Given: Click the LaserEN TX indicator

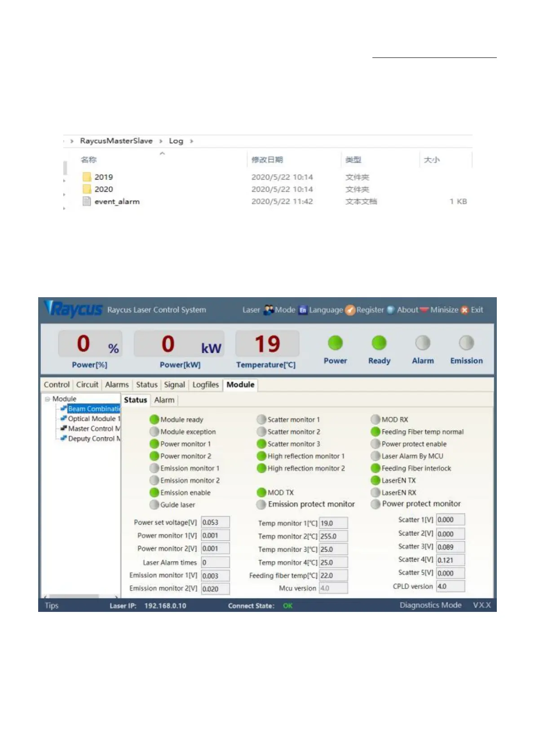Looking at the screenshot, I should 376,480.
